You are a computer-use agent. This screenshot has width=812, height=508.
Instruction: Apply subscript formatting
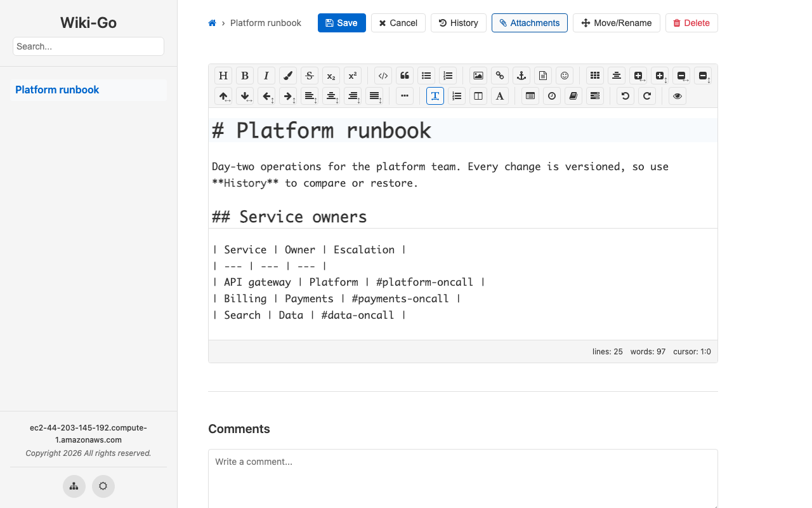tap(331, 76)
